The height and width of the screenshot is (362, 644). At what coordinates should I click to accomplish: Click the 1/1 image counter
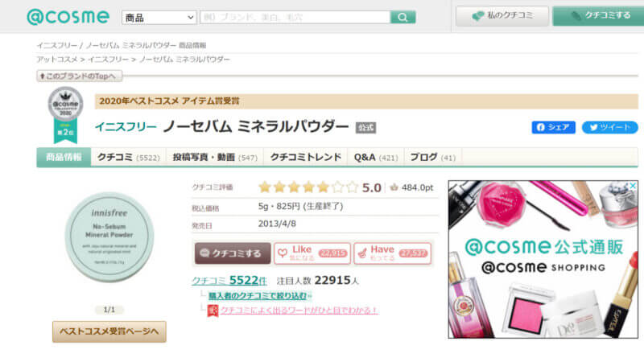point(109,310)
